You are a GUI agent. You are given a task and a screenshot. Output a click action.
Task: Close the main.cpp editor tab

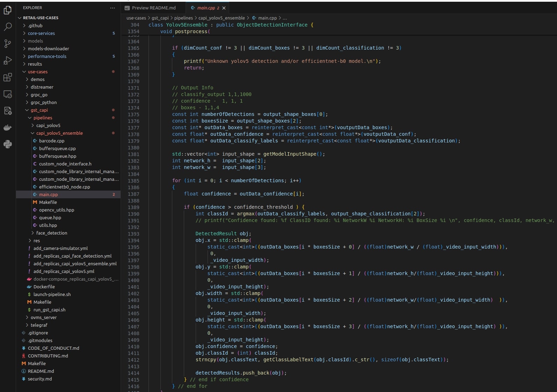(224, 8)
